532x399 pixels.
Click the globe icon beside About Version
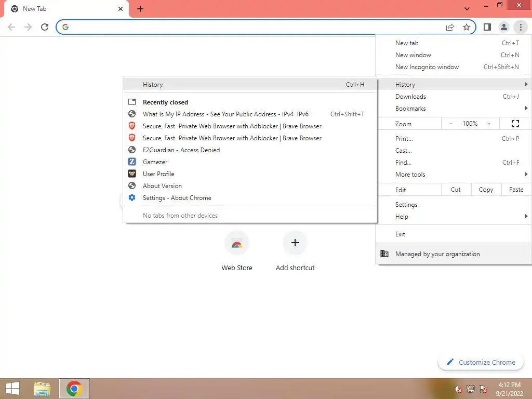pos(132,185)
